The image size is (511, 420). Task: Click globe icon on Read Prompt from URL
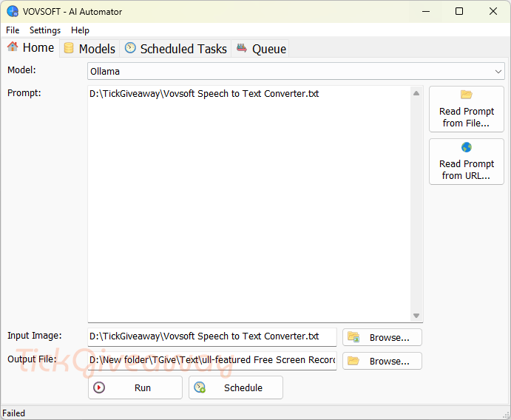tap(467, 147)
